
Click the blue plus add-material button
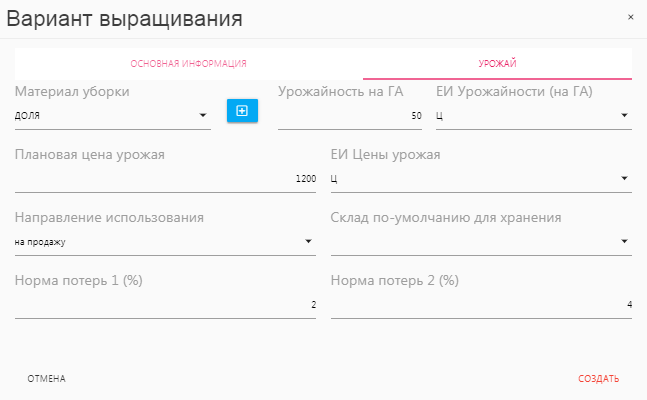(242, 111)
